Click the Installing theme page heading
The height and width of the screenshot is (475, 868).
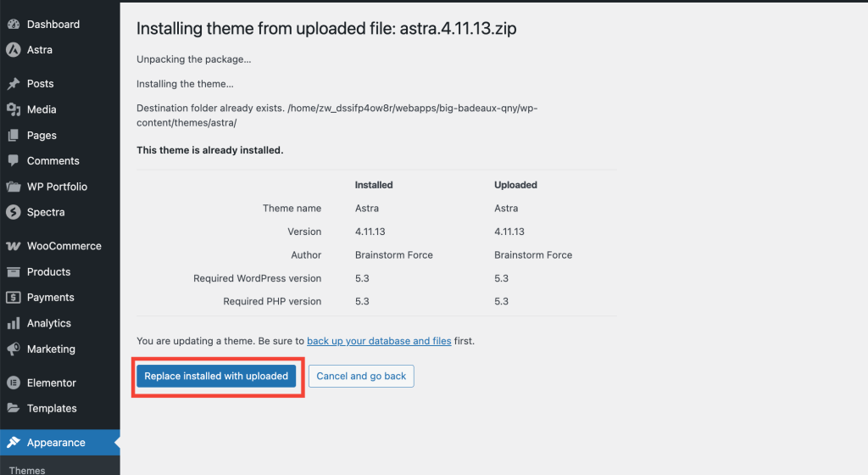pyautogui.click(x=326, y=28)
